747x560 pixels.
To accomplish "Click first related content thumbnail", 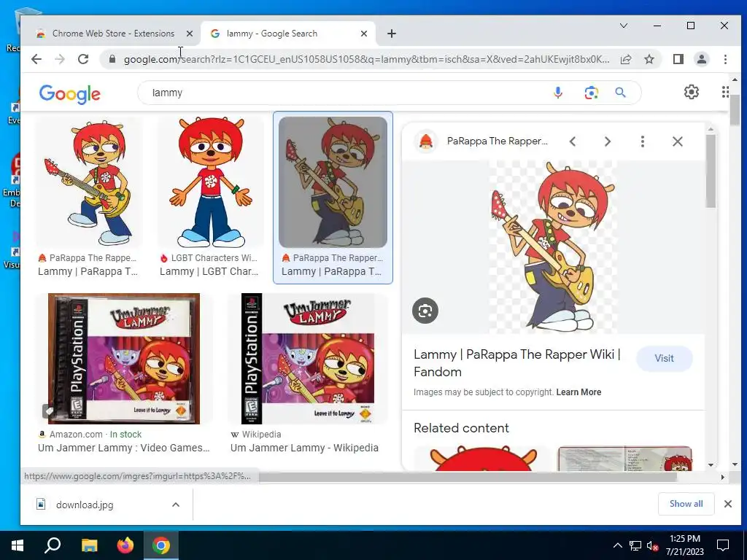I will point(483,458).
